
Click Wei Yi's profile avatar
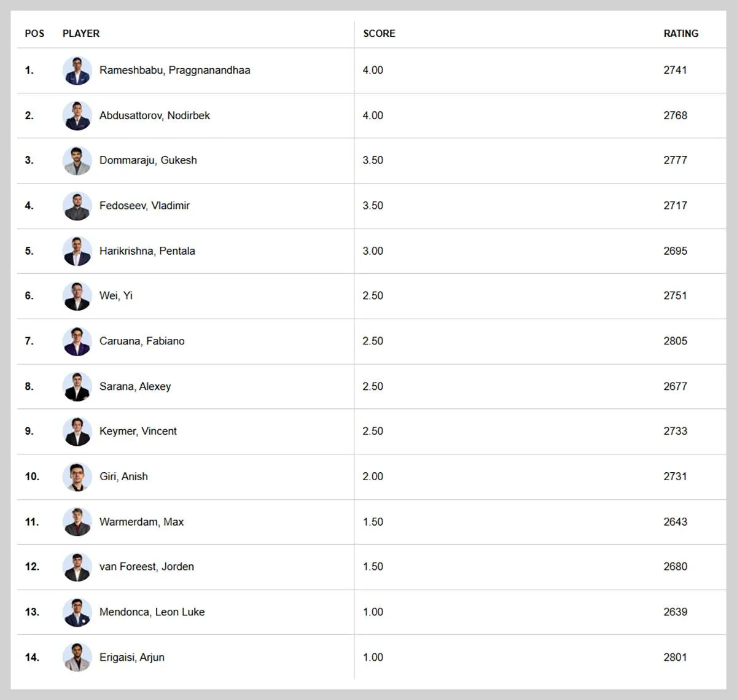(77, 296)
